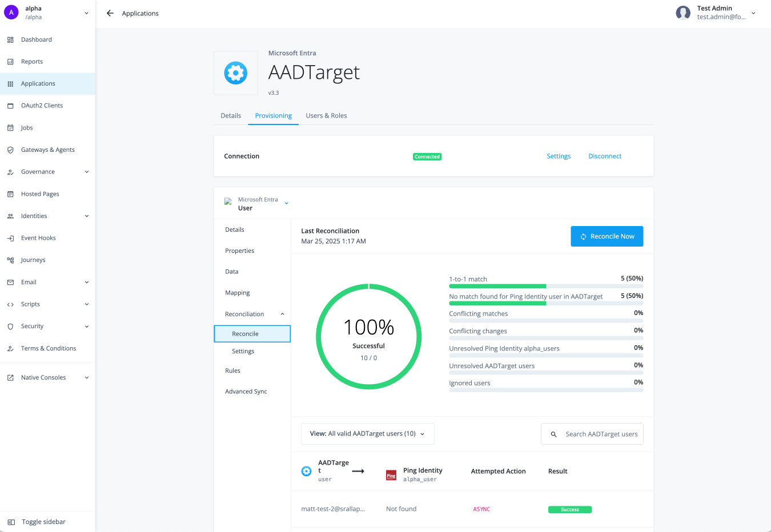Open Dashboard from the sidebar icon

(x=10, y=40)
